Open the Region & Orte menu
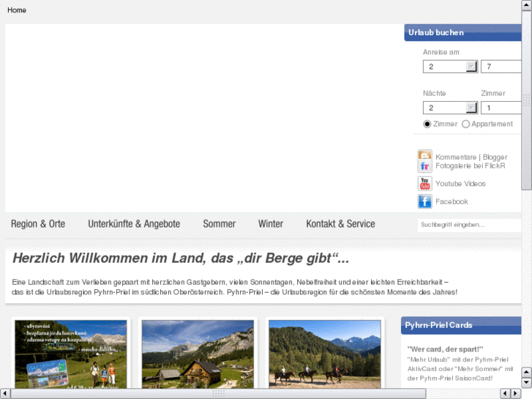 point(38,224)
